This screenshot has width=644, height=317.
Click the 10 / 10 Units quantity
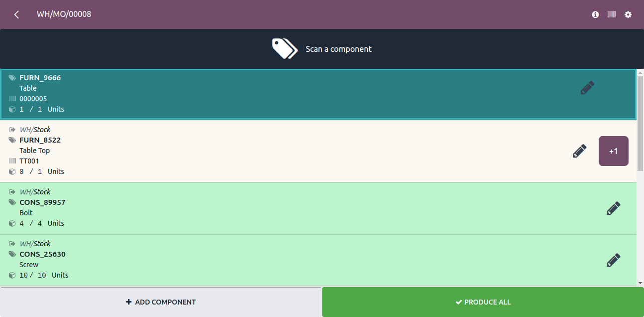44,275
